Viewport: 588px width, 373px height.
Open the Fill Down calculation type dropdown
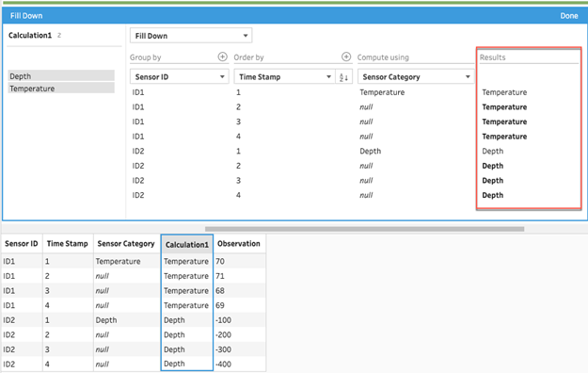(x=191, y=36)
